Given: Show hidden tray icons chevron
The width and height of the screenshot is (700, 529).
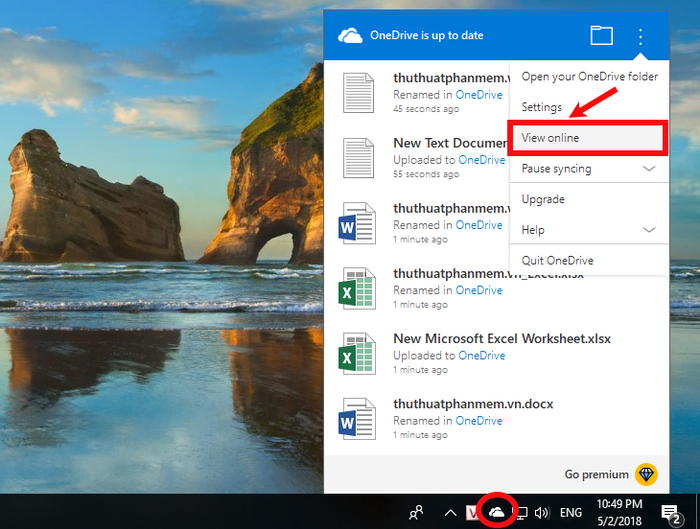Looking at the screenshot, I should tap(450, 512).
